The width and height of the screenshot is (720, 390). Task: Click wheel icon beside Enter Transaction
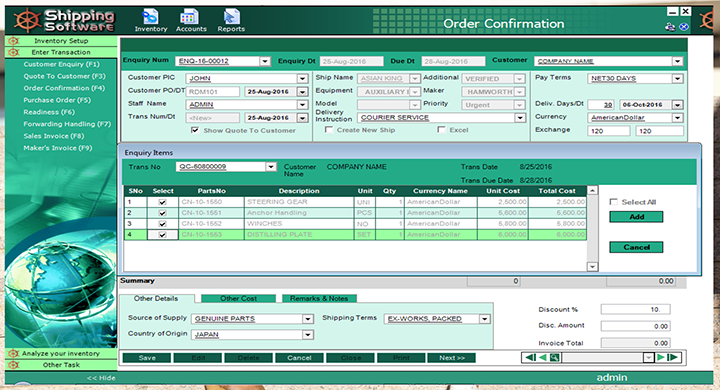point(14,52)
